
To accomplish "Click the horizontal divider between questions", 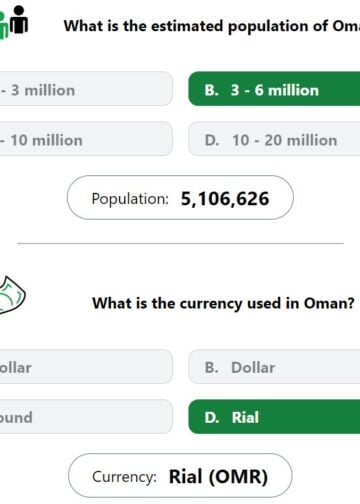I will tap(180, 244).
